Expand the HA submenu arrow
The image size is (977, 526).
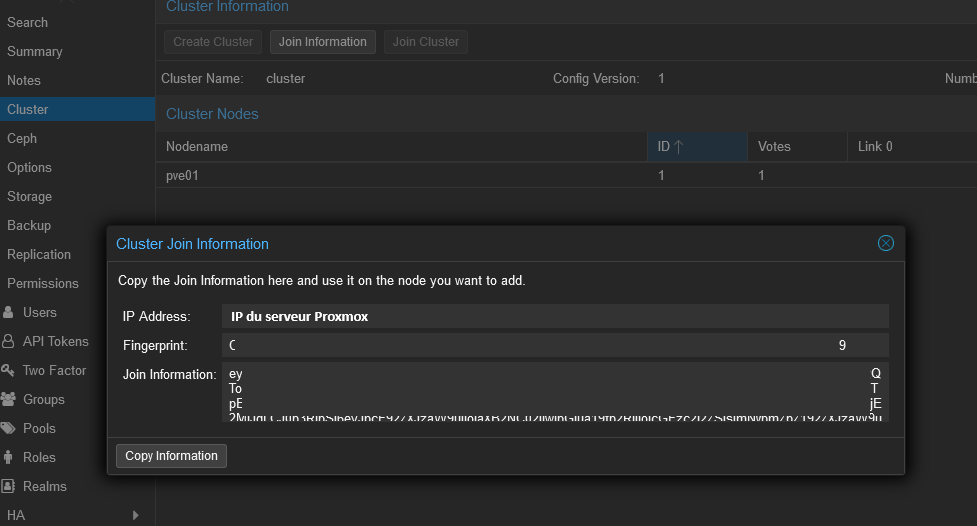[136, 515]
